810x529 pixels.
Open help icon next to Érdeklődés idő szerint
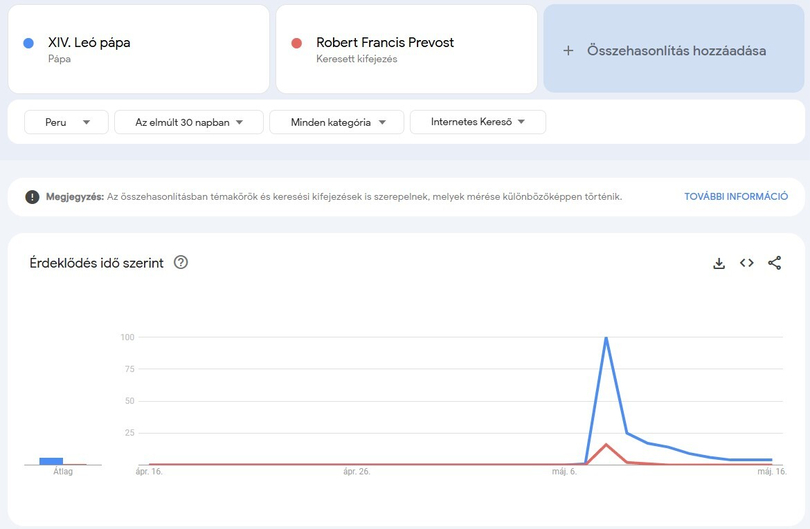(x=181, y=262)
